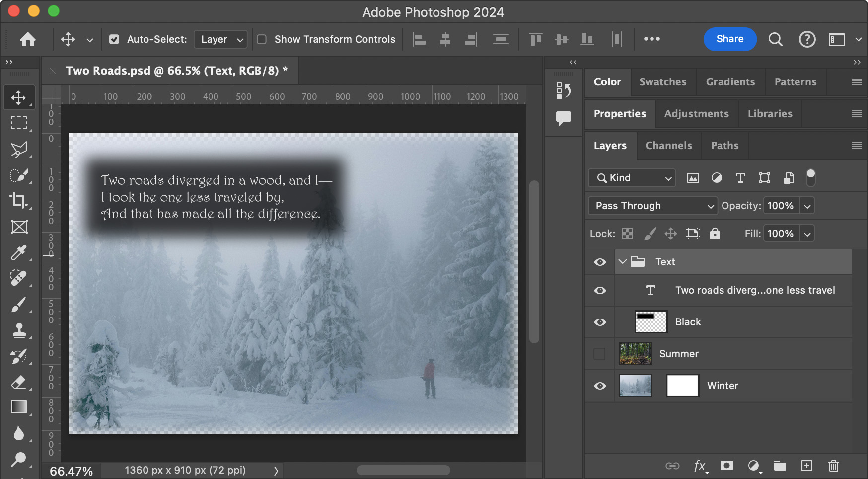This screenshot has width=868, height=479.
Task: Select the Winter layer mask thumbnail
Action: [682, 386]
